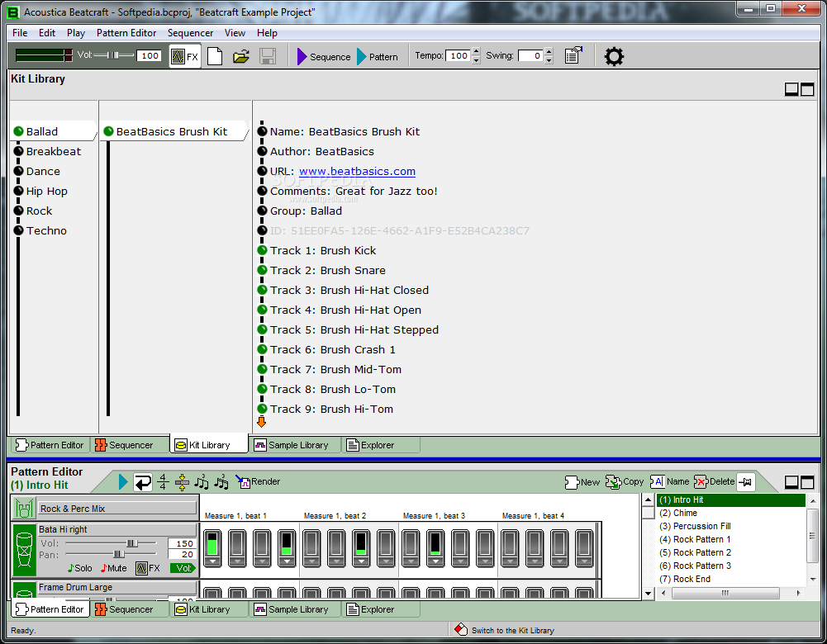Adjust the Bata Hi right Vol slider

132,543
